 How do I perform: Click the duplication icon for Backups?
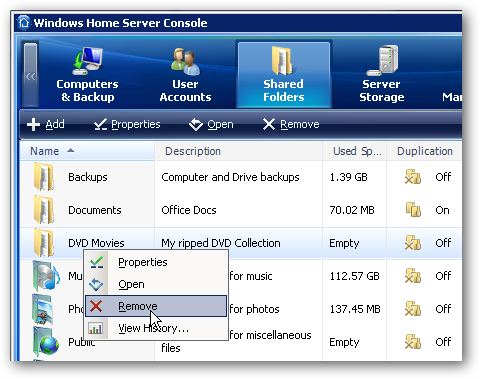coord(413,177)
